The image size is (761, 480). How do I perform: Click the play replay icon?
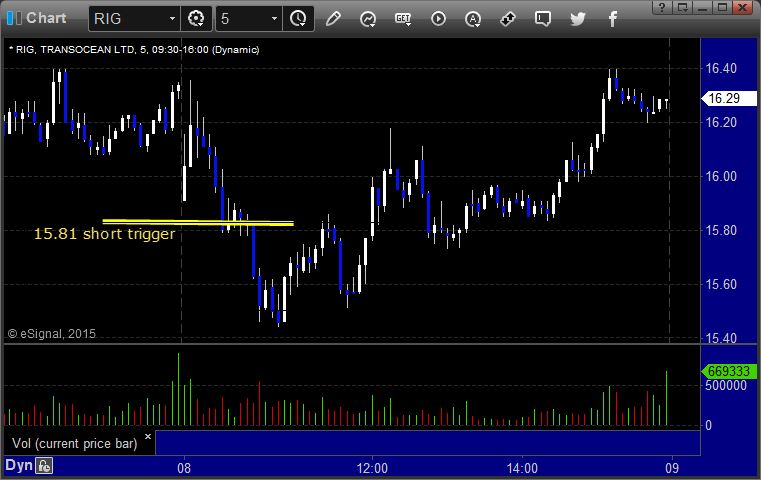[438, 19]
